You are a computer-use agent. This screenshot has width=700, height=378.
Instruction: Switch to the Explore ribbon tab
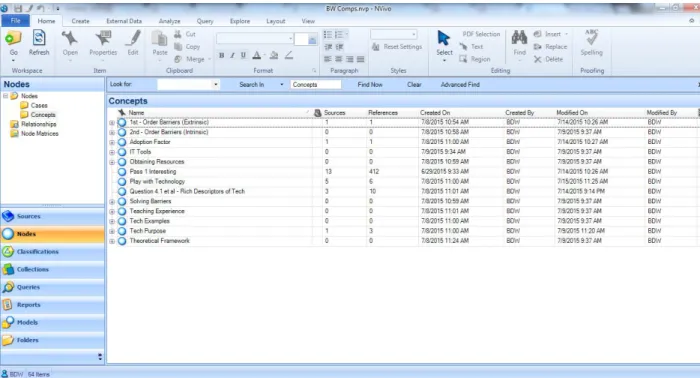coord(240,21)
